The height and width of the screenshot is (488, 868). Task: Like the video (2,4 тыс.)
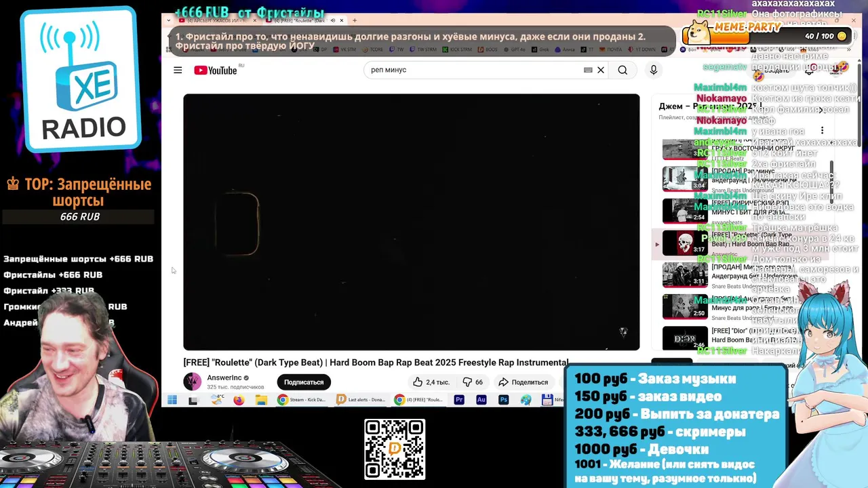pyautogui.click(x=431, y=382)
